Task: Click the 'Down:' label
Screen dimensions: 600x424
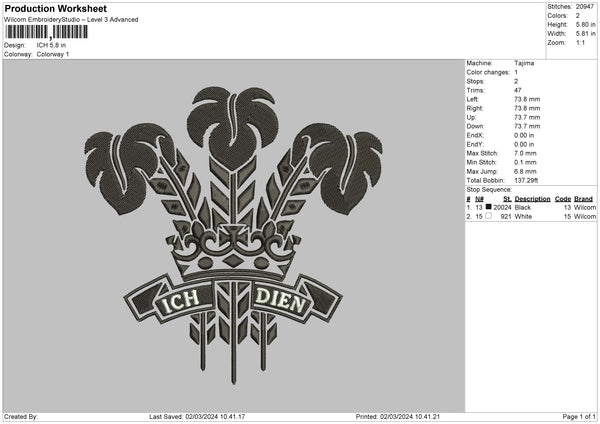Action: click(475, 126)
